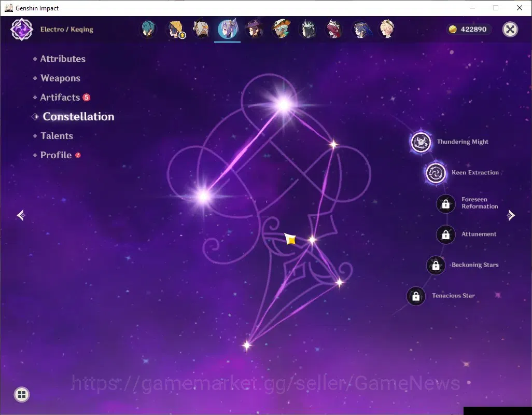Click the locked Tenacious Star icon
This screenshot has height=415, width=532.
tap(416, 296)
